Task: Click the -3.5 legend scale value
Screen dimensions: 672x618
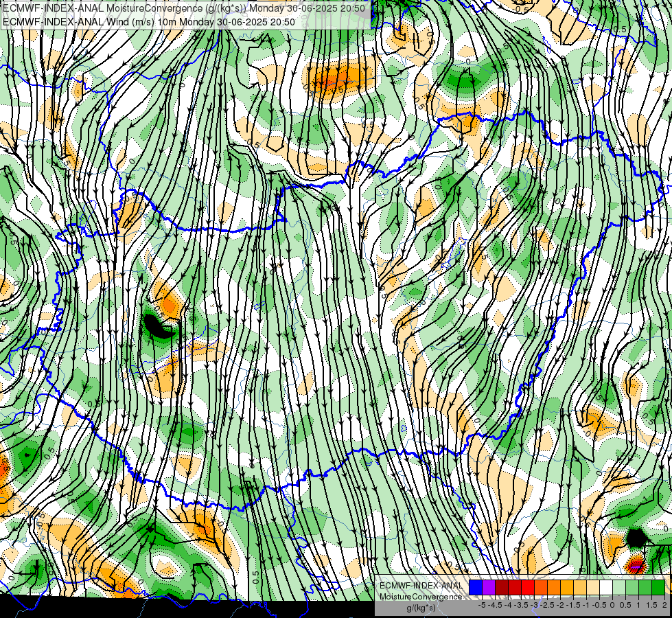Action: (522, 605)
